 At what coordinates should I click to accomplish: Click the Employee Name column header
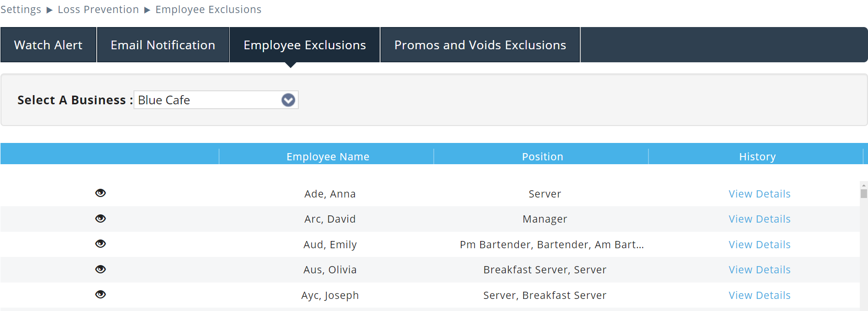tap(327, 156)
